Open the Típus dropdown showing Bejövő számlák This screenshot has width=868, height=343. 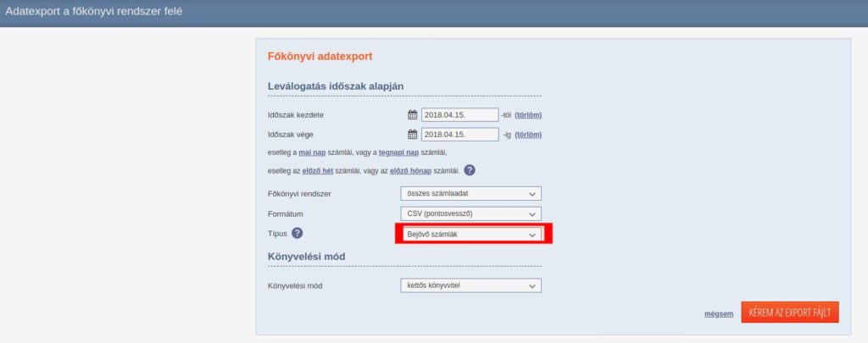[471, 234]
